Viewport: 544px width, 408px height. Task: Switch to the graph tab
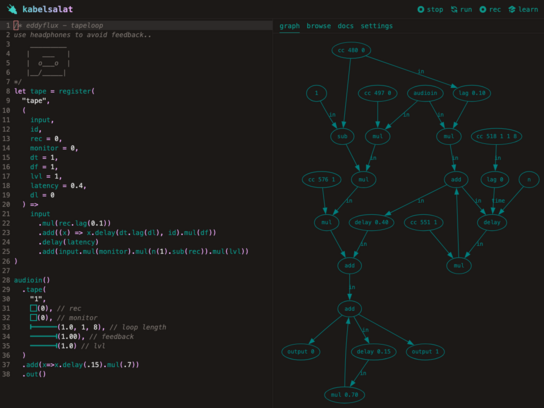pyautogui.click(x=289, y=26)
